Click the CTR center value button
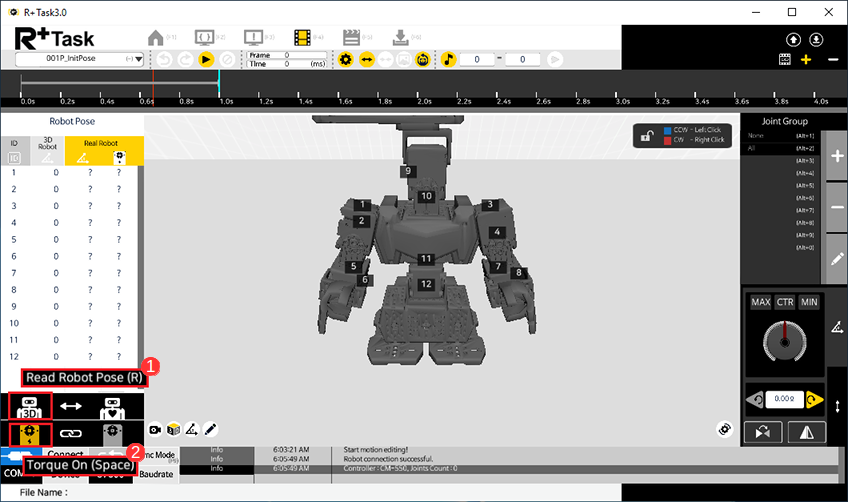Screen dimensions: 848x502 [x=785, y=302]
